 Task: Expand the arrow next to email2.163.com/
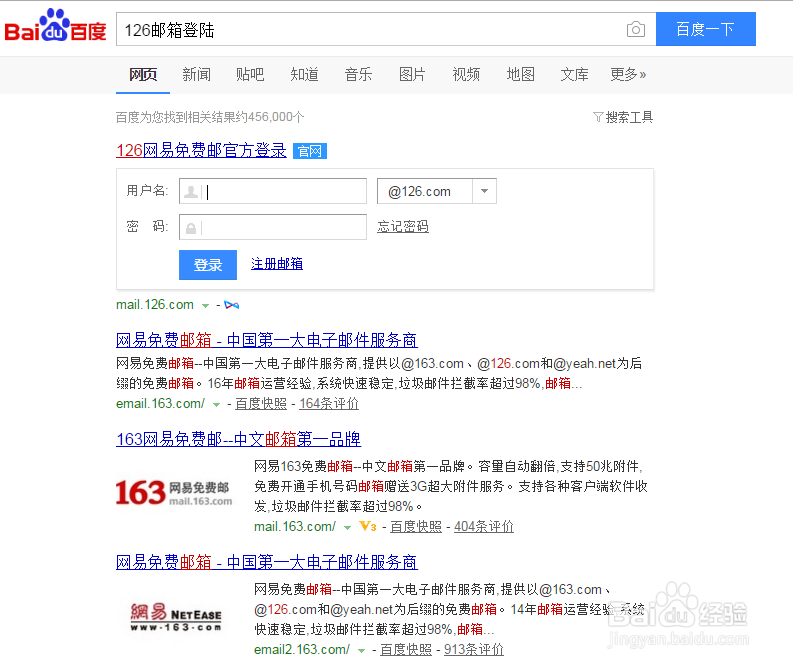(361, 651)
